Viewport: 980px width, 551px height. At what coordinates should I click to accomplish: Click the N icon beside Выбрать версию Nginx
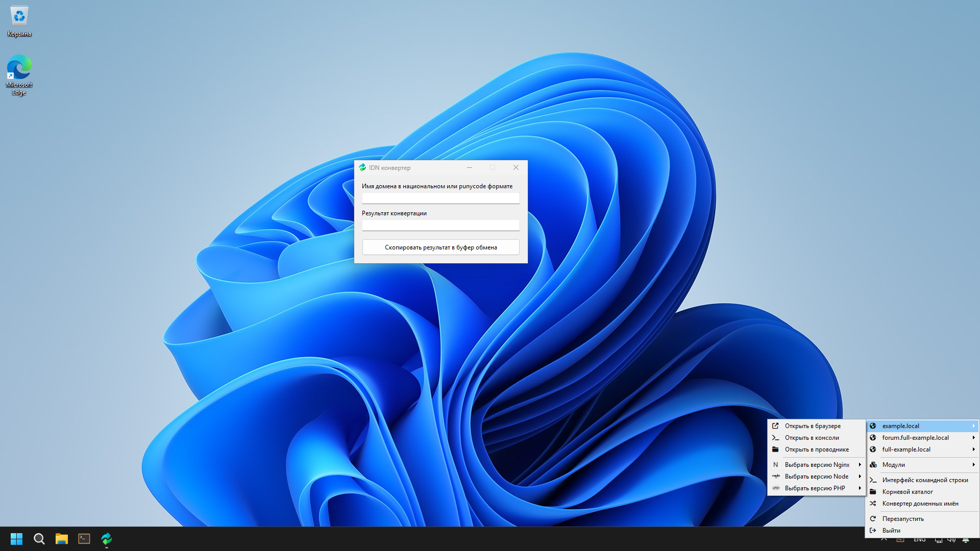pos(775,464)
